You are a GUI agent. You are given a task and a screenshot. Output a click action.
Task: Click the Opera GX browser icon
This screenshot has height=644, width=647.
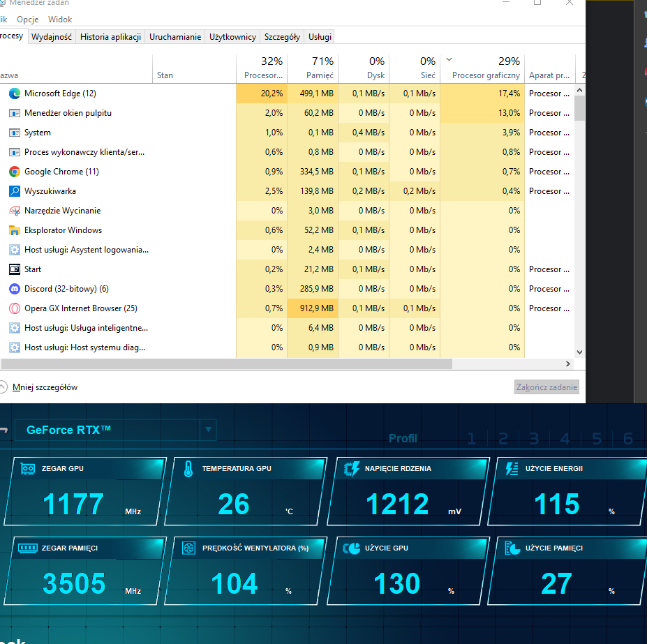[x=15, y=308]
